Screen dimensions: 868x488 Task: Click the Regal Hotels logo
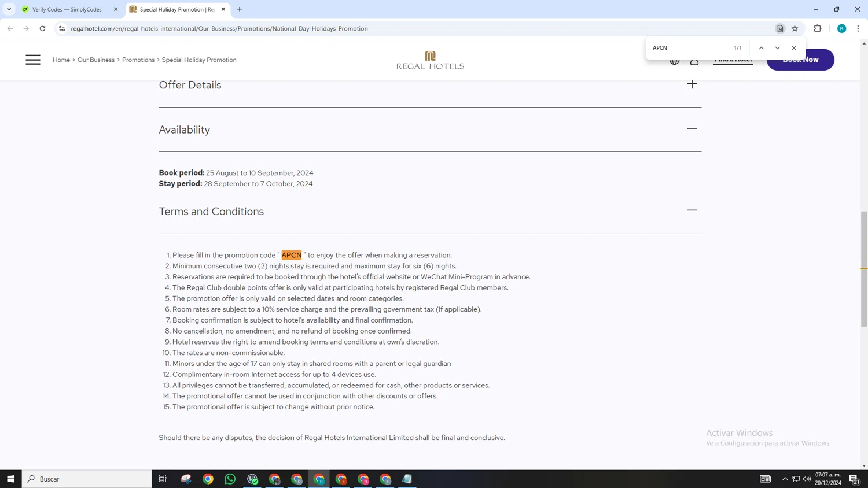pyautogui.click(x=430, y=60)
